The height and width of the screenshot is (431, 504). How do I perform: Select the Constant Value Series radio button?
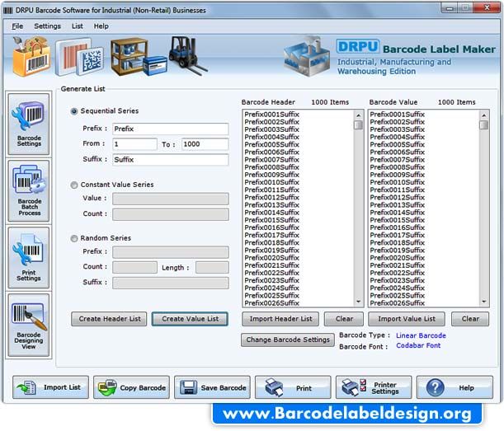pyautogui.click(x=74, y=185)
